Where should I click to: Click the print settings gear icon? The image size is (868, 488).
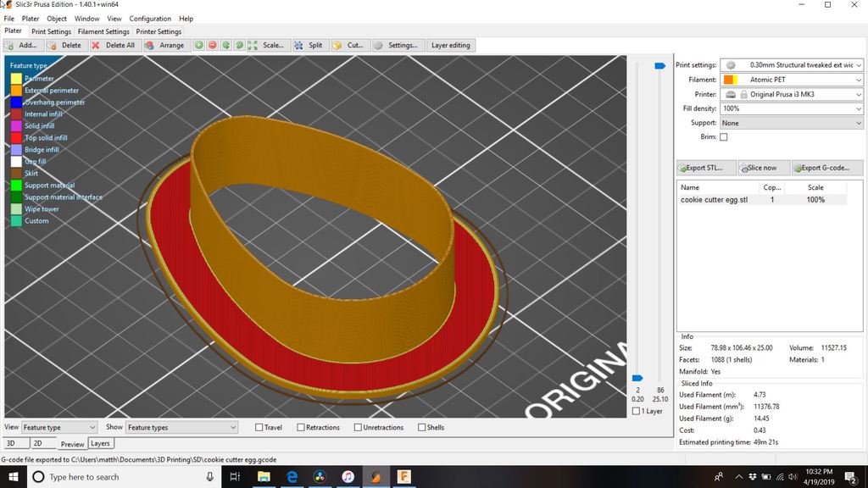point(731,64)
